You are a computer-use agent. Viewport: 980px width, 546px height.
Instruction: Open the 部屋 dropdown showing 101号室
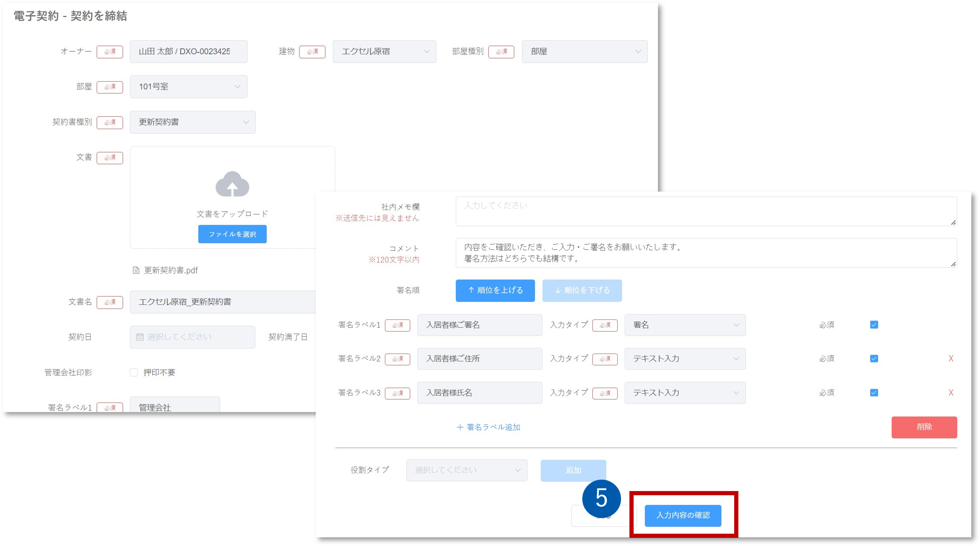coord(188,87)
